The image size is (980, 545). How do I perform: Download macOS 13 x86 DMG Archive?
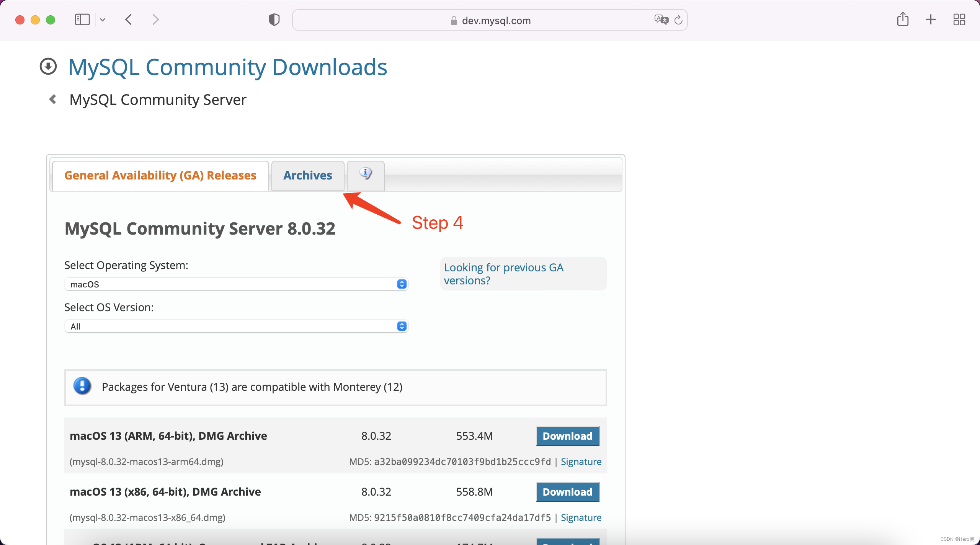568,492
